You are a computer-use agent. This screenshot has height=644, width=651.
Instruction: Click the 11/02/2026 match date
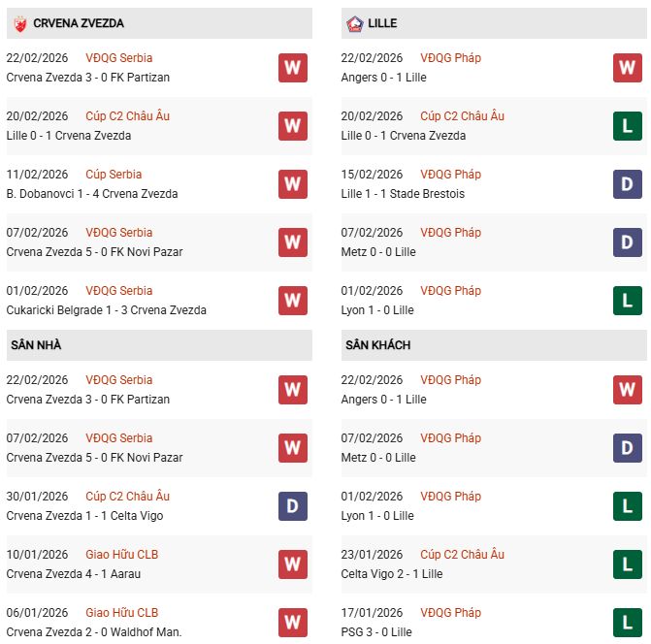(37, 175)
